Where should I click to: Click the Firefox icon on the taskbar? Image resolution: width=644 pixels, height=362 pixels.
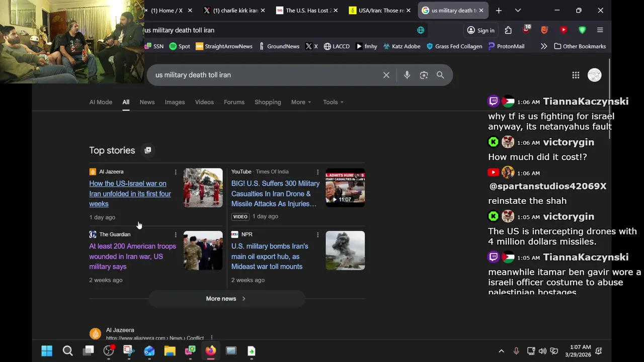(x=210, y=351)
